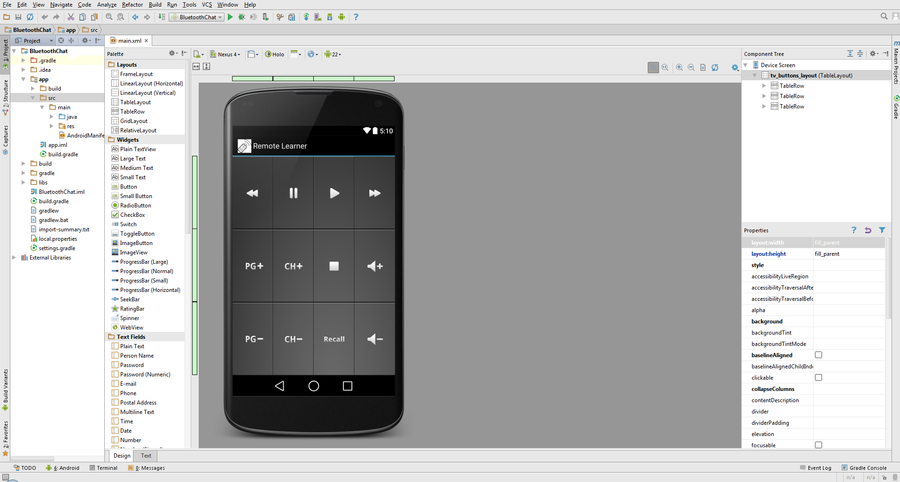Open the Messages tool window
This screenshot has width=900, height=482.
[147, 468]
